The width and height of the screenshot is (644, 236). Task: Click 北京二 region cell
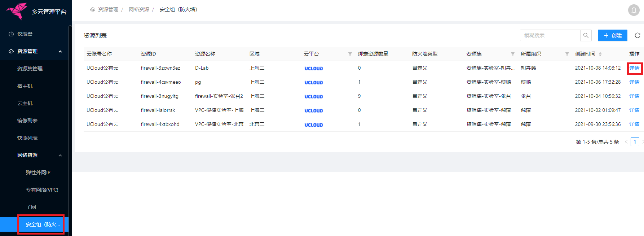pyautogui.click(x=257, y=124)
